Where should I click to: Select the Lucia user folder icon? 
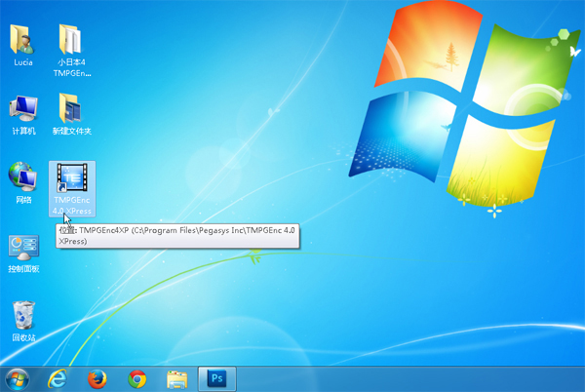22,40
